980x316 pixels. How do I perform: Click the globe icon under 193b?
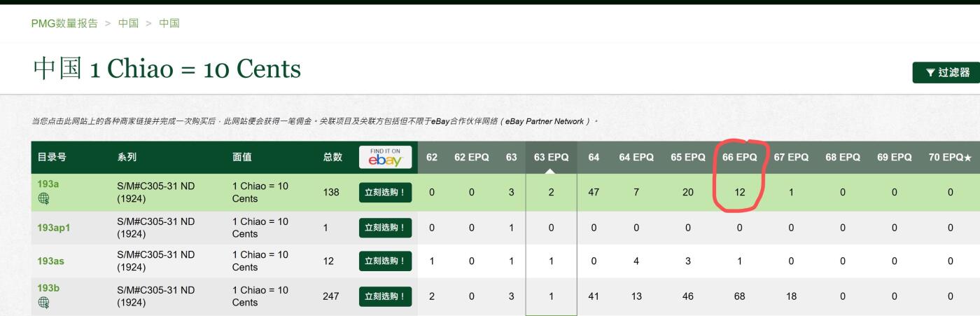pos(43,303)
